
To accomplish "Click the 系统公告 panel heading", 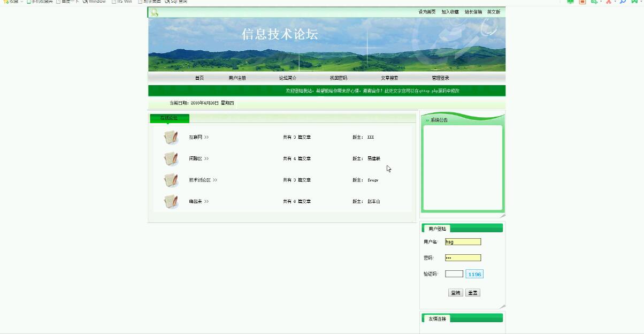I will pos(439,120).
